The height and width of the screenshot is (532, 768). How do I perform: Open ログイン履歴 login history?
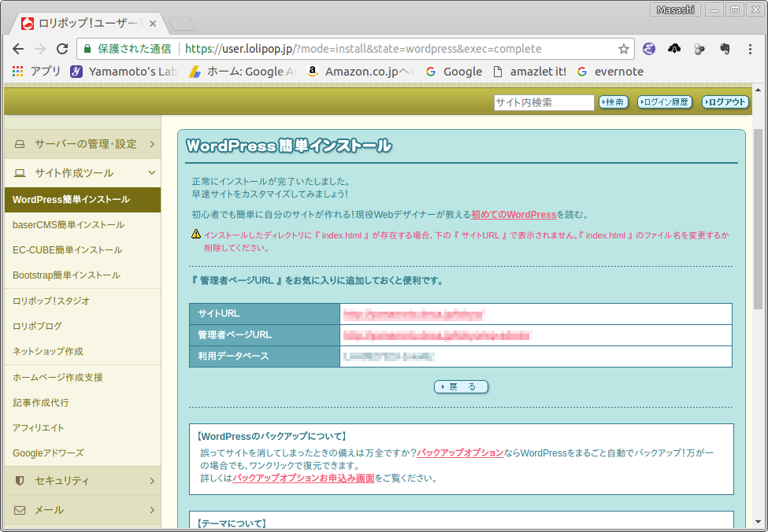click(x=665, y=102)
